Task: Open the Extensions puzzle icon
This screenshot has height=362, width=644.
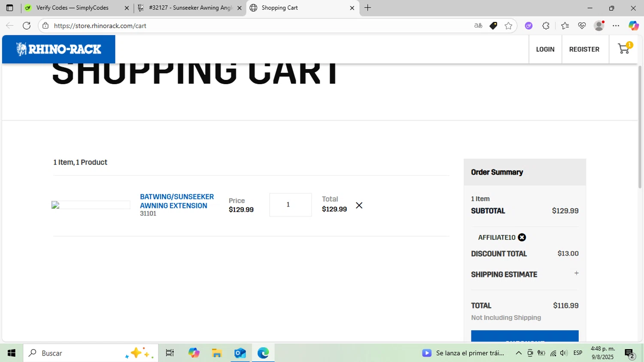Action: click(x=546, y=26)
